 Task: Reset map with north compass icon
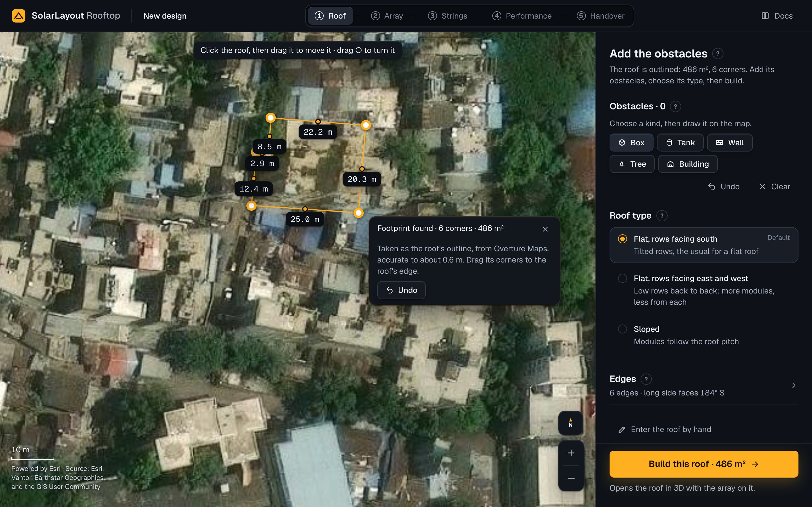[x=570, y=423]
